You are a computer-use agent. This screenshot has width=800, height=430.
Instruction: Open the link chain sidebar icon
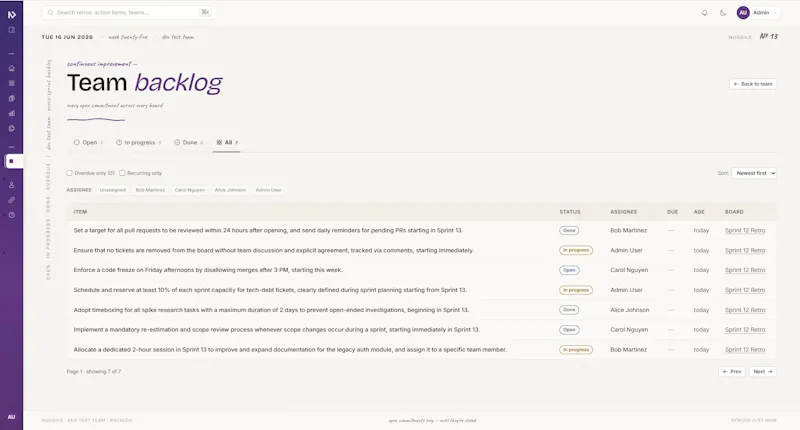(x=11, y=200)
